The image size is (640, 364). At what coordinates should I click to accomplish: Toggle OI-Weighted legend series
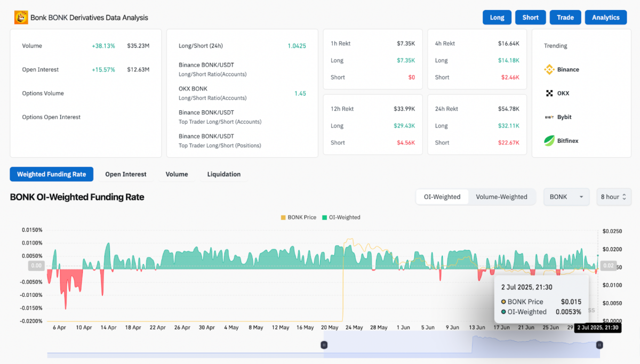click(341, 217)
